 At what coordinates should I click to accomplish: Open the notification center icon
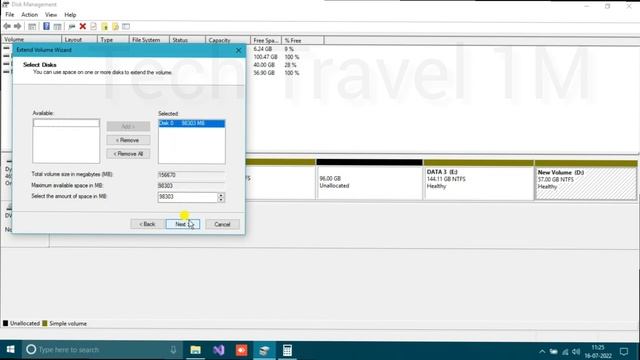(624, 351)
